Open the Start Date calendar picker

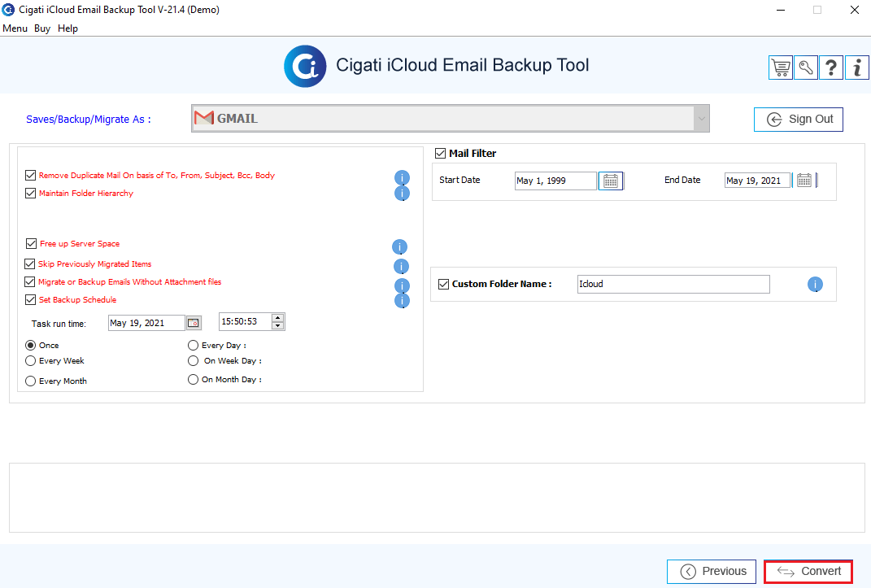click(x=611, y=181)
